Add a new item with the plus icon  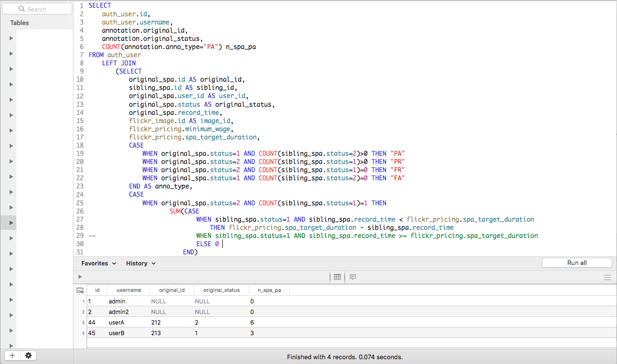[12, 355]
